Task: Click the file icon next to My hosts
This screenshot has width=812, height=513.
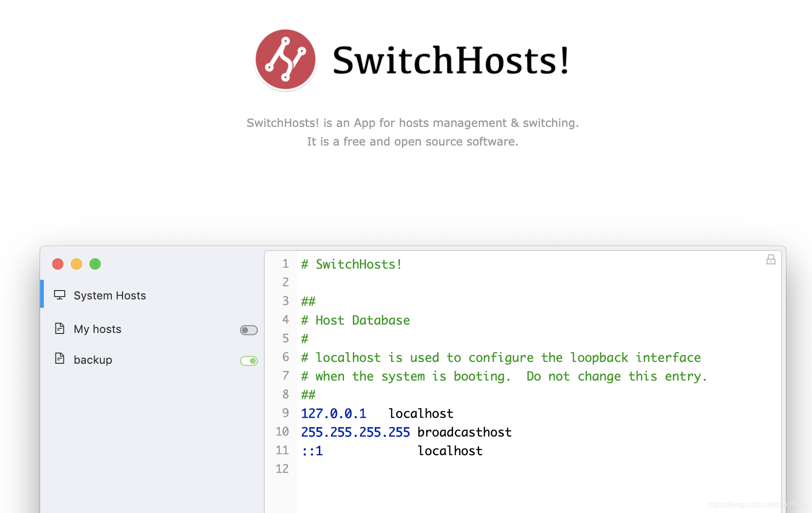Action: coord(60,328)
